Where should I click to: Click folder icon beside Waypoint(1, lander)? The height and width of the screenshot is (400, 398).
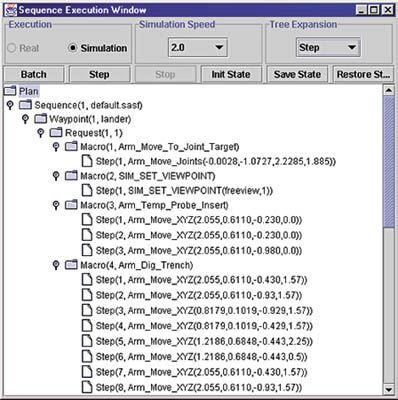coord(40,119)
